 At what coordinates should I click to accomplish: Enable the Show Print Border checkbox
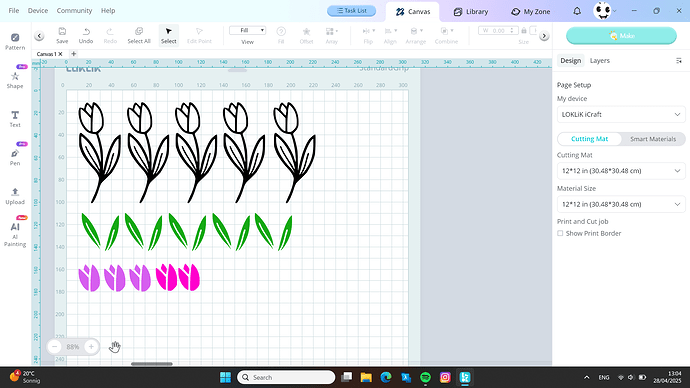[x=560, y=233]
